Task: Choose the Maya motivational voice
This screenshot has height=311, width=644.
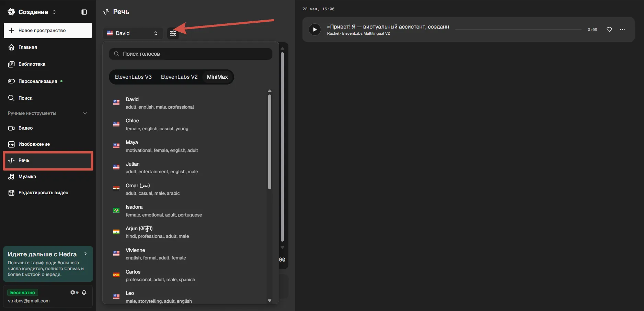Action: [187, 146]
